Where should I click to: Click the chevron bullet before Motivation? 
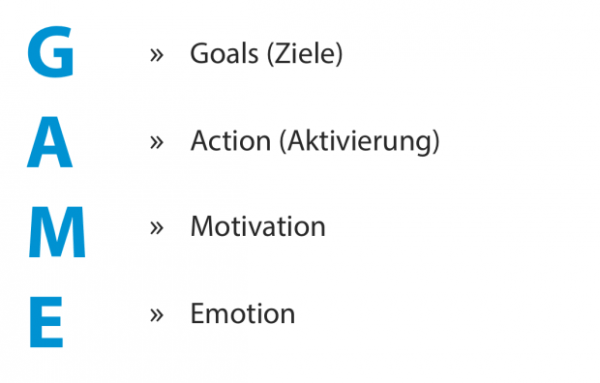click(157, 228)
